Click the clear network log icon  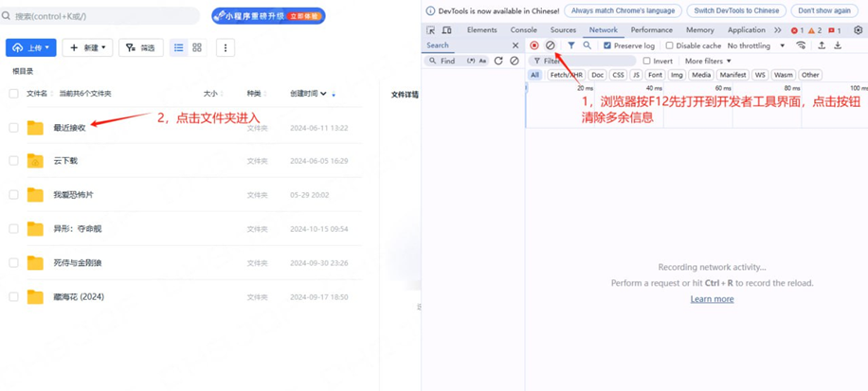pos(550,45)
